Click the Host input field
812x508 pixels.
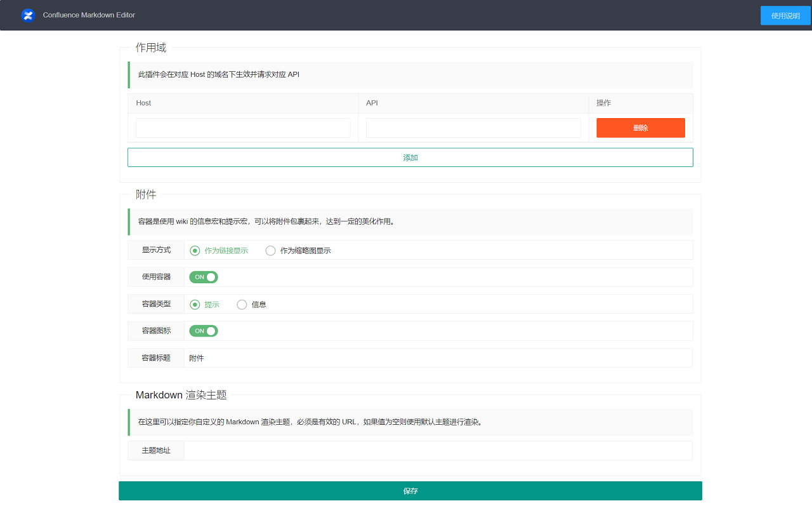(243, 128)
